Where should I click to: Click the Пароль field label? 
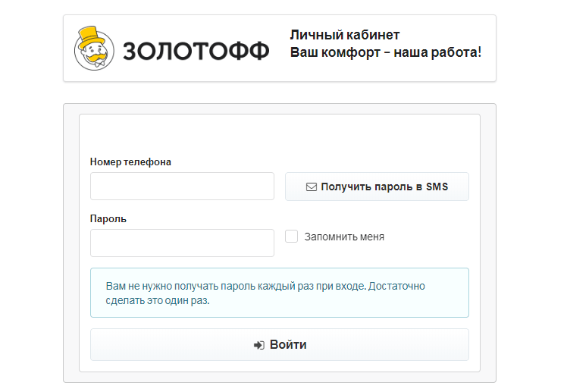pos(108,219)
